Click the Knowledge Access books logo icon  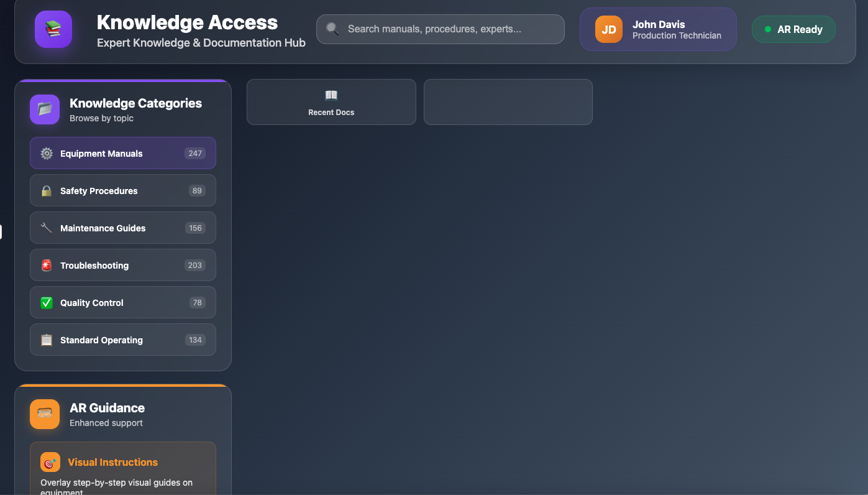[x=53, y=29]
